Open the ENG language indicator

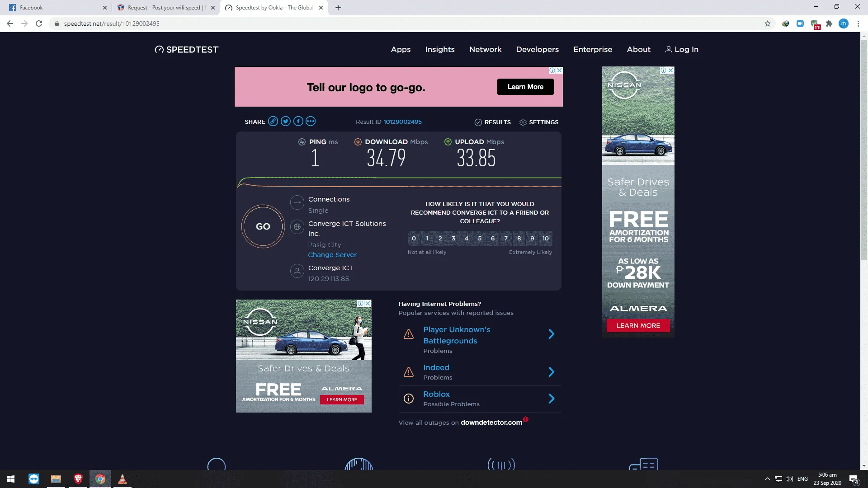pyautogui.click(x=802, y=479)
